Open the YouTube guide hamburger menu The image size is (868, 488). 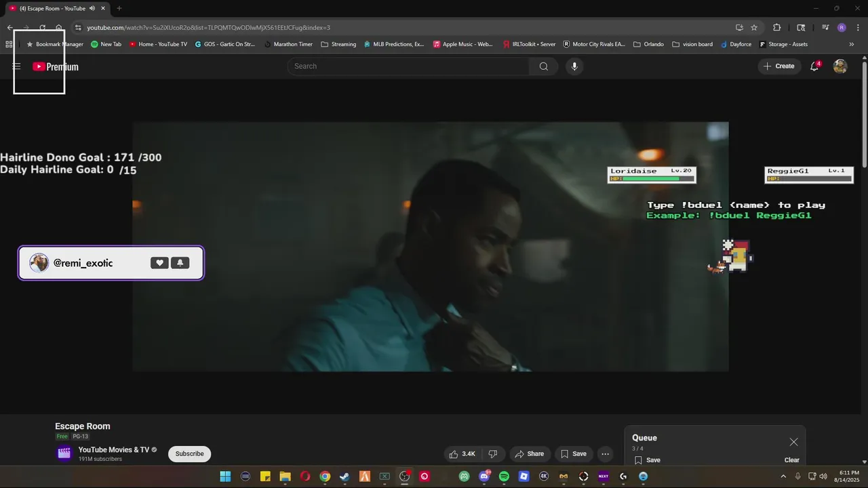16,66
